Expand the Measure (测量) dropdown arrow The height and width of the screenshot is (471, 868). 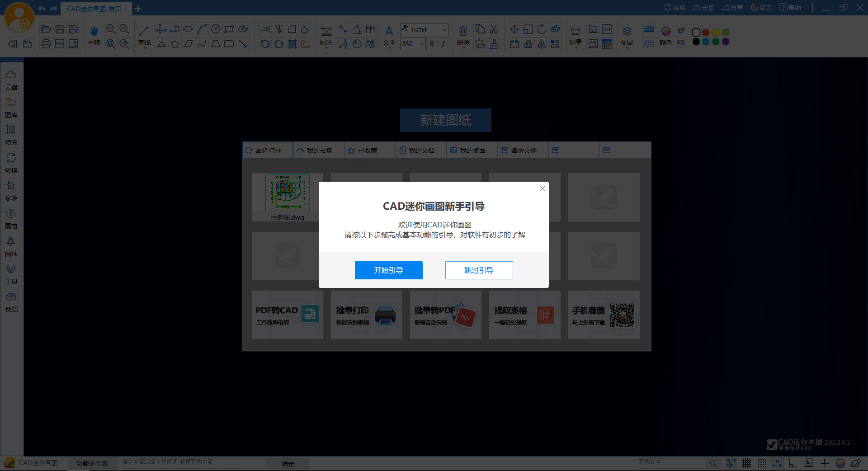tap(576, 48)
